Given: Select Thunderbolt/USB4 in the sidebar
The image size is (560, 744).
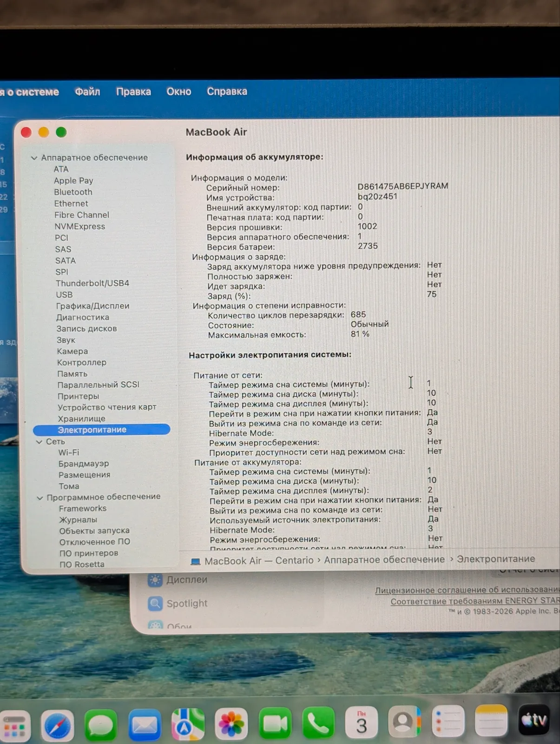Looking at the screenshot, I should tap(92, 283).
